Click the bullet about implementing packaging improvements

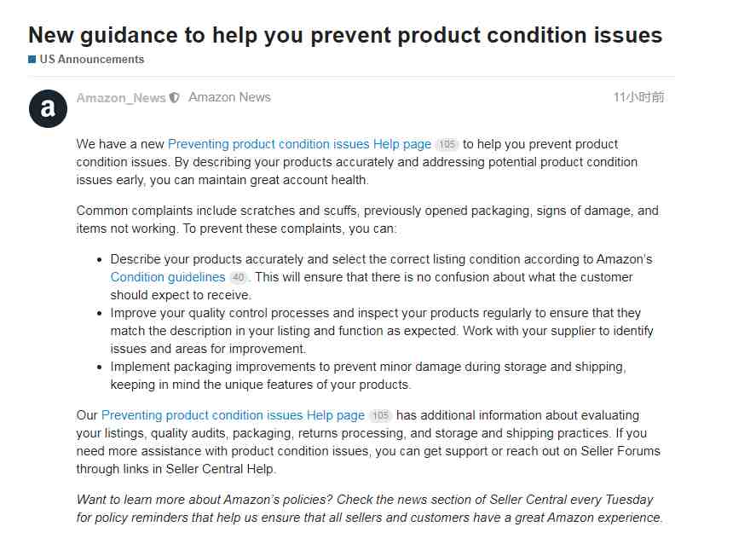368,376
